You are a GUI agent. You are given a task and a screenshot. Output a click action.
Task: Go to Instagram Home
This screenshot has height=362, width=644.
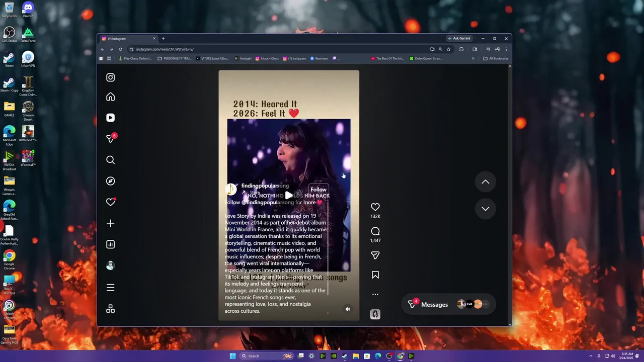point(110,97)
